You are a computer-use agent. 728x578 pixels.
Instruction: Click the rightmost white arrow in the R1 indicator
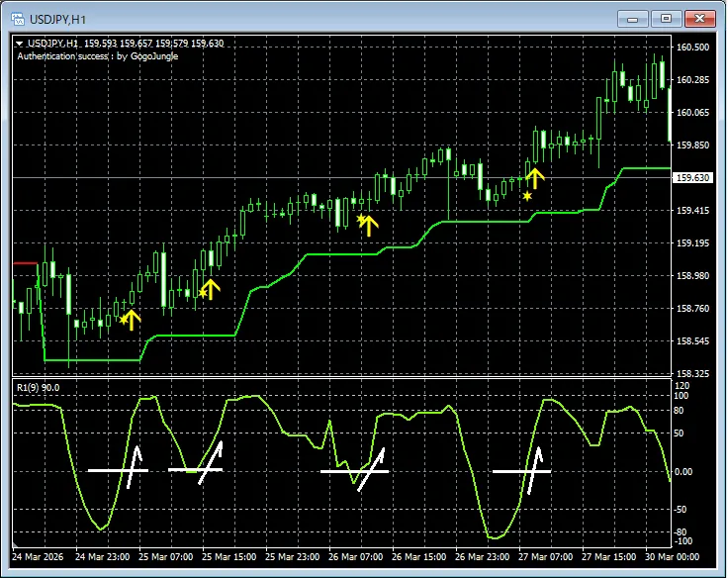(536, 469)
